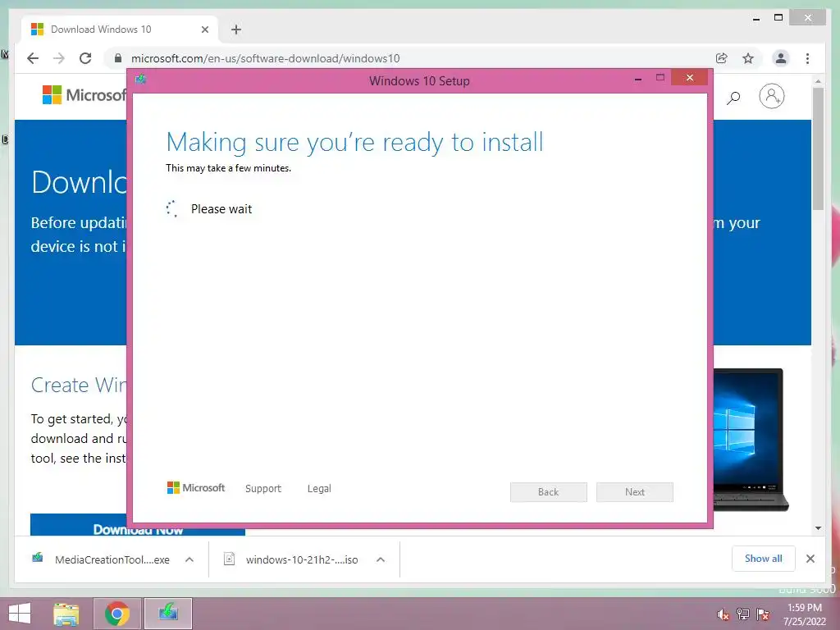Click the taskbar clock showing 1:59 PM

[805, 614]
